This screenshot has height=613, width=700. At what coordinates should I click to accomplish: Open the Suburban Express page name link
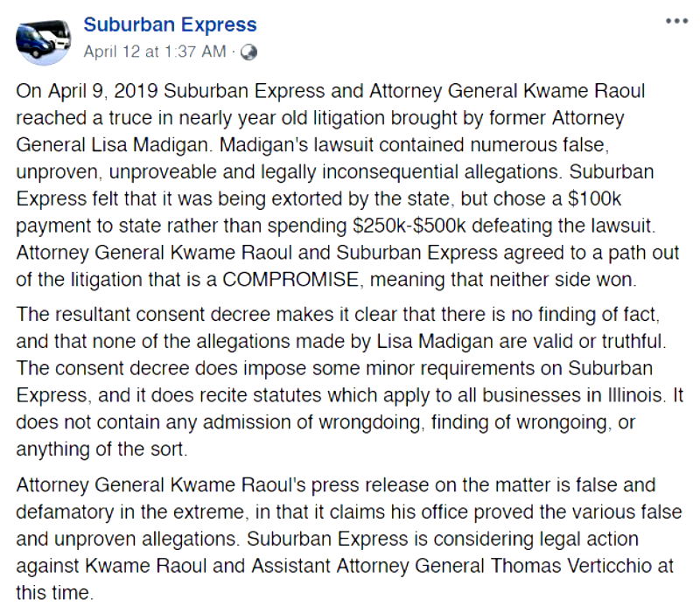point(171,24)
